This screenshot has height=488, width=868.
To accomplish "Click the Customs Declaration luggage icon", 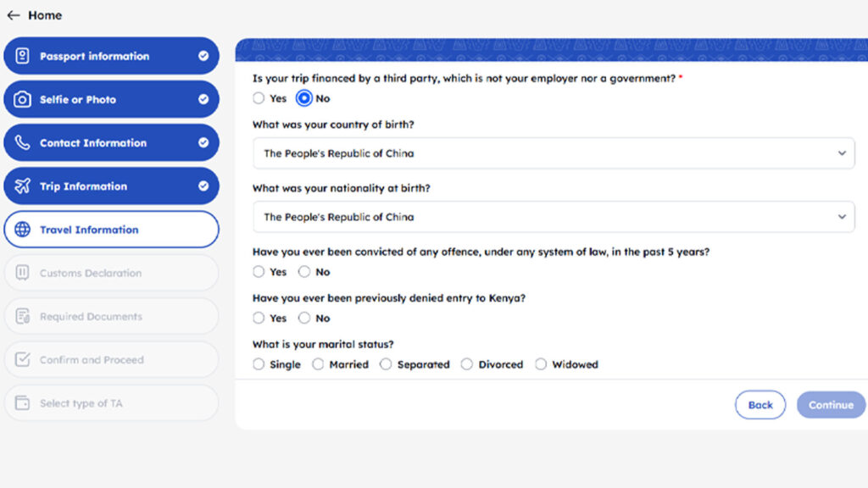I will click(x=22, y=273).
